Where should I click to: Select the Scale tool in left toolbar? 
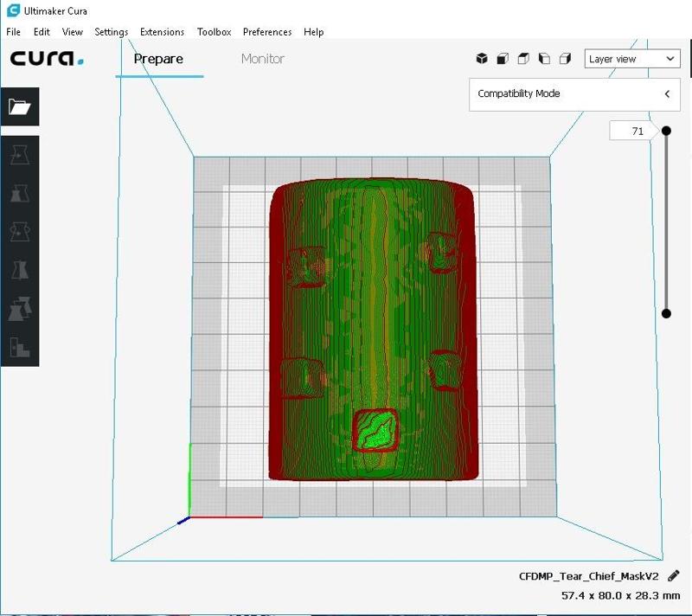[19, 193]
